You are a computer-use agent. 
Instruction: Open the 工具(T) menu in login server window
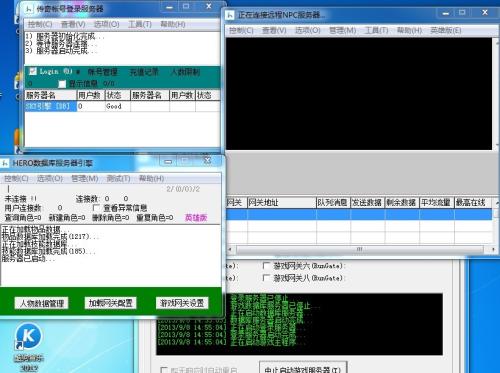pos(140,24)
